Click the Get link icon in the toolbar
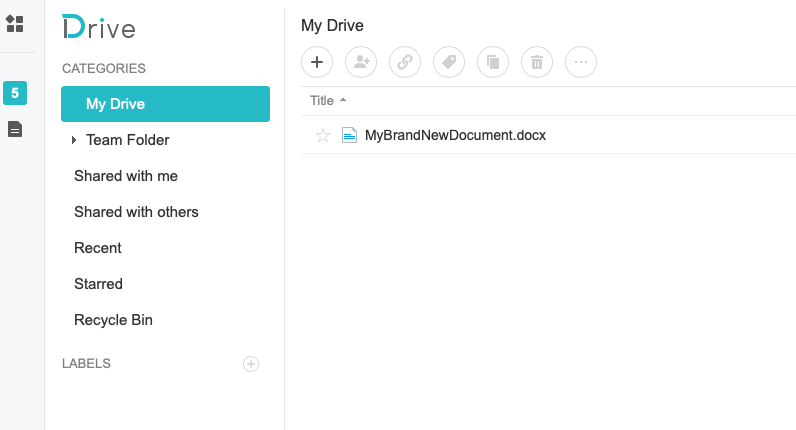 405,62
